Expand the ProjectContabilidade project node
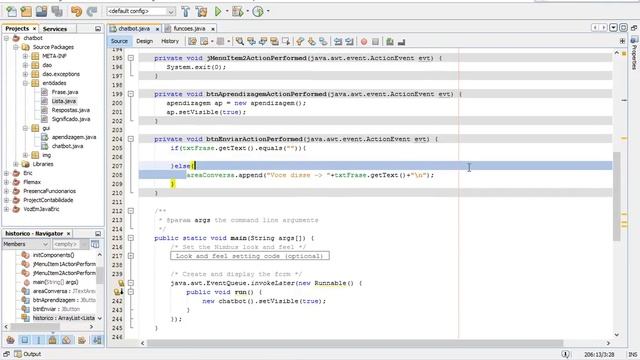The width and height of the screenshot is (640, 360). [x=6, y=200]
